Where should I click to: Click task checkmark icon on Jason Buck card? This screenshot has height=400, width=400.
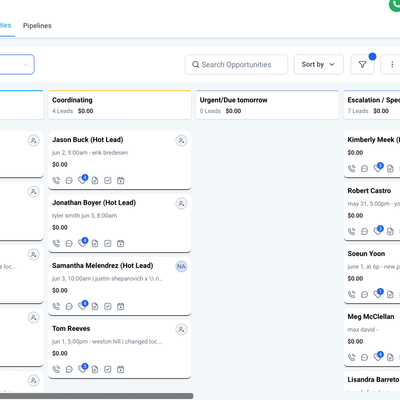click(108, 181)
